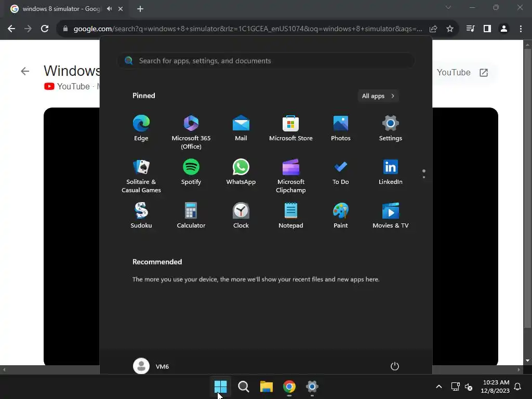Open the Sudoku game
The image size is (532, 399).
pos(141,216)
